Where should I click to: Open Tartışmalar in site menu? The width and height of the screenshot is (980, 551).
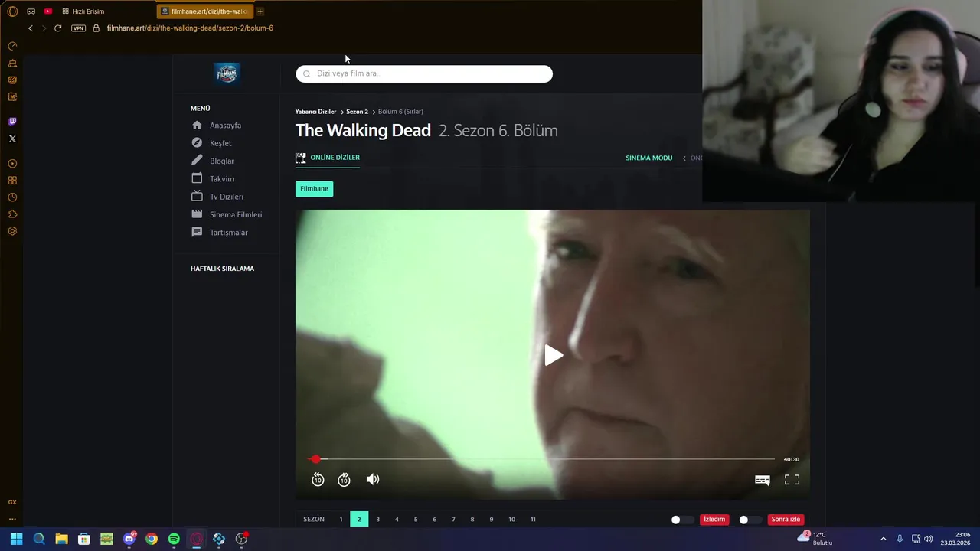click(229, 233)
